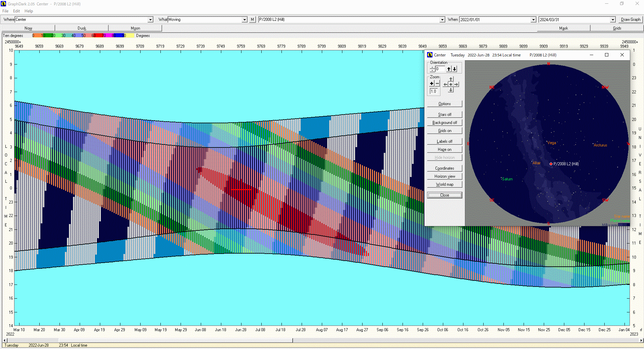Minimize the sky view window
This screenshot has height=349, width=644.
pos(592,55)
